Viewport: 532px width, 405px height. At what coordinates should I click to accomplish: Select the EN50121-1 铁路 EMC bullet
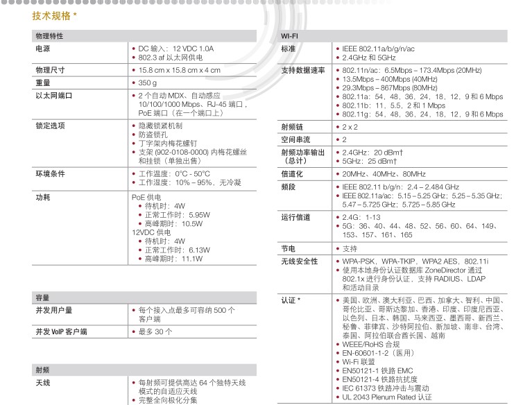[x=377, y=370]
